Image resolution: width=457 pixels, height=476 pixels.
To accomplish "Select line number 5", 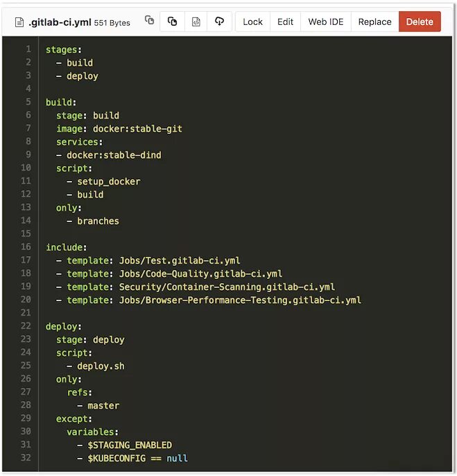I will pyautogui.click(x=28, y=102).
